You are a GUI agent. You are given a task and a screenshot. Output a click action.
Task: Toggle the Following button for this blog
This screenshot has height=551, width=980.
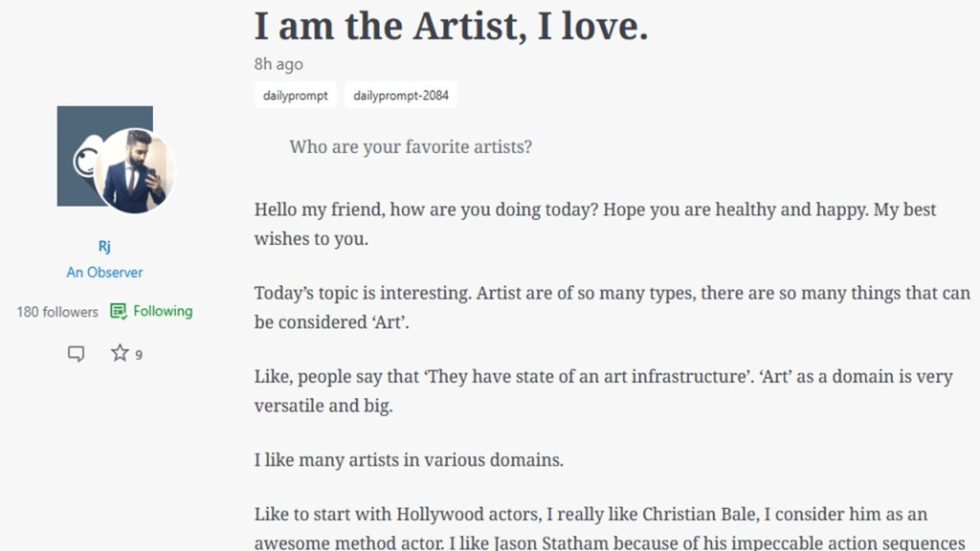pyautogui.click(x=151, y=311)
